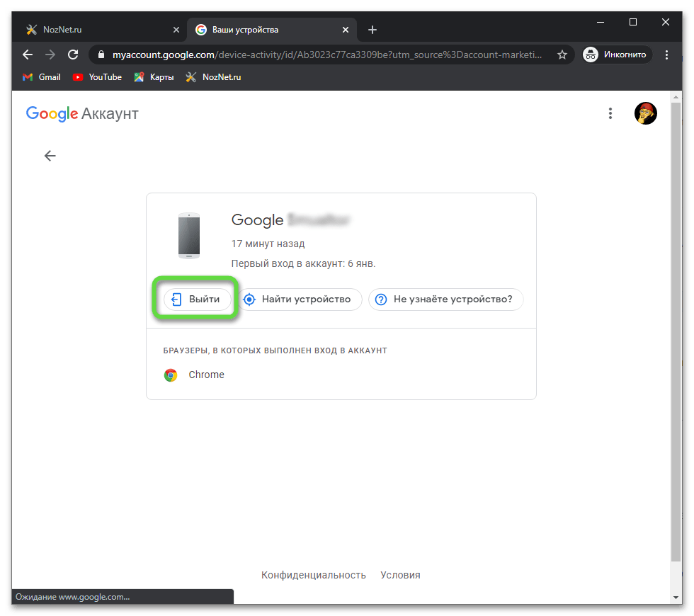This screenshot has height=616, width=694.
Task: Go back using the page's left arrow
Action: click(x=50, y=156)
